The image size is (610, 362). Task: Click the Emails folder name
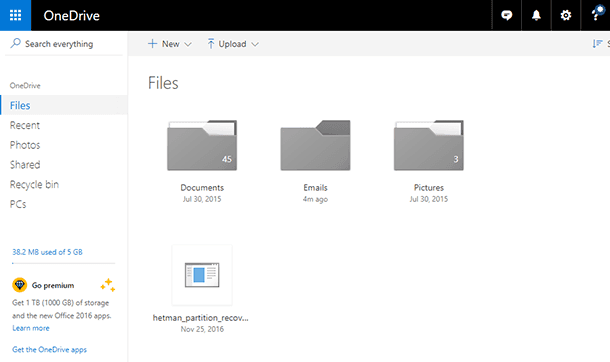[315, 187]
